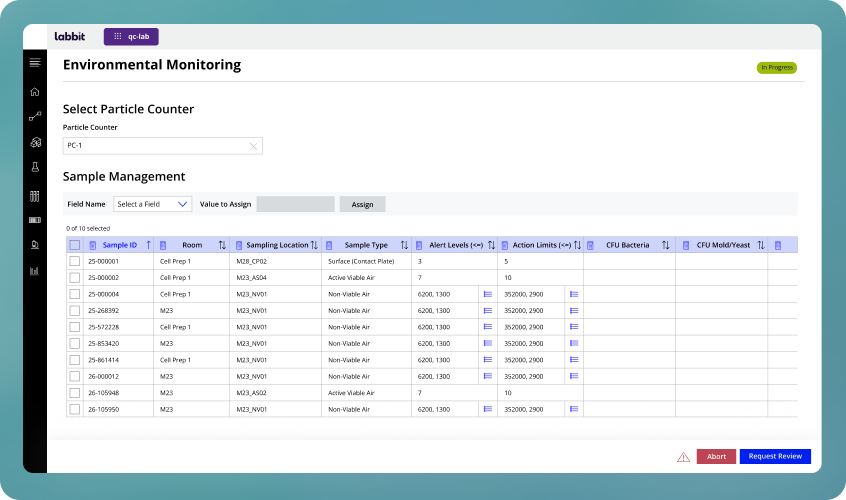Open the alert levels list icon for 26-000012

pyautogui.click(x=488, y=376)
